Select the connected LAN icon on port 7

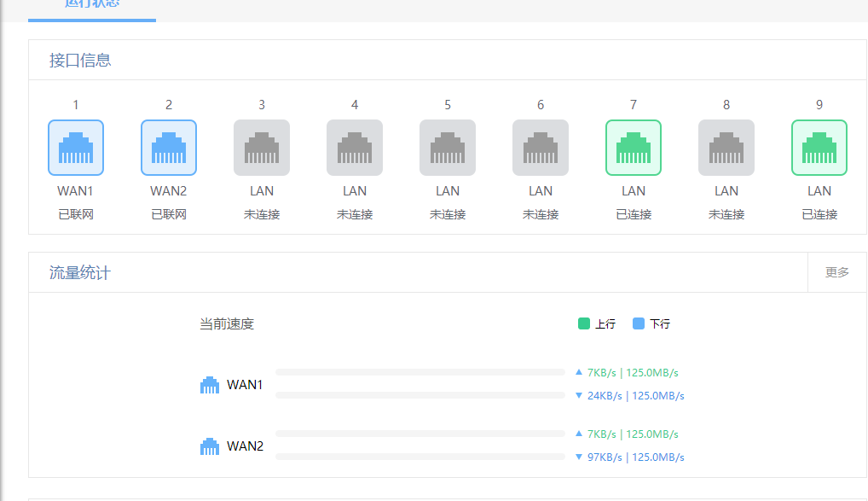(633, 147)
